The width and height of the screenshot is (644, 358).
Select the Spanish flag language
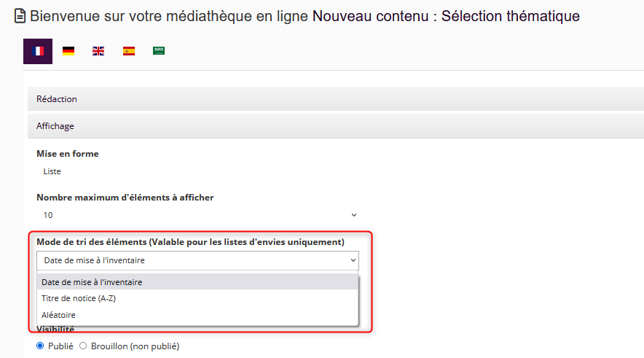pos(129,51)
